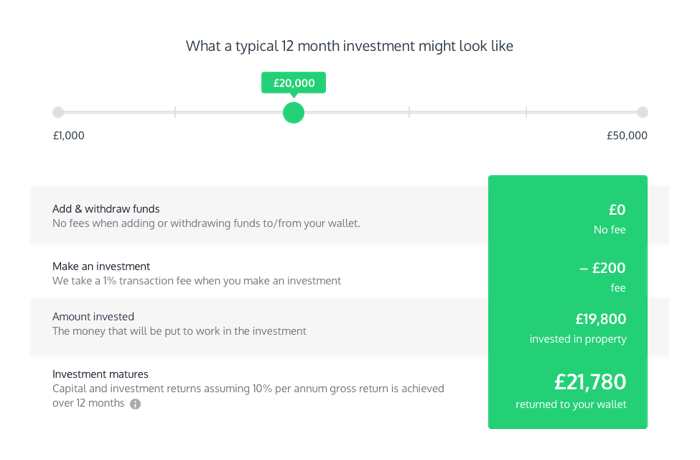
Task: Click the green slider handle
Action: (293, 112)
